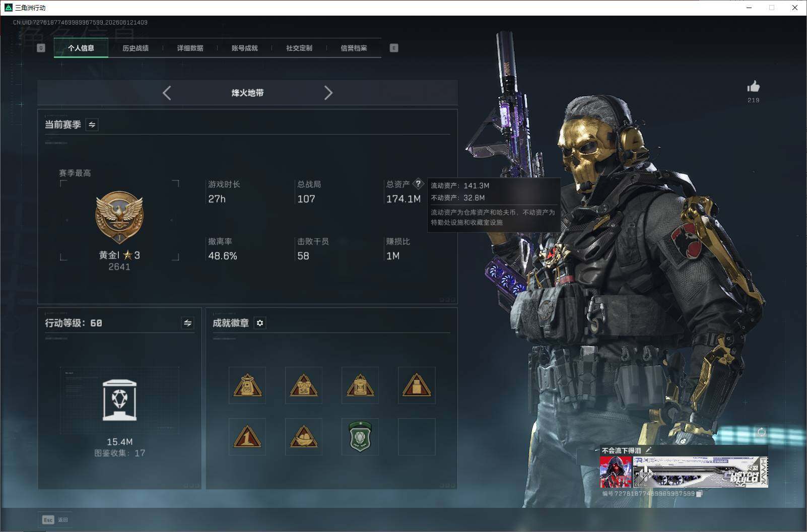Screen dimensions: 807x532
Task: Go to next game mode with right chevron
Action: click(x=328, y=93)
